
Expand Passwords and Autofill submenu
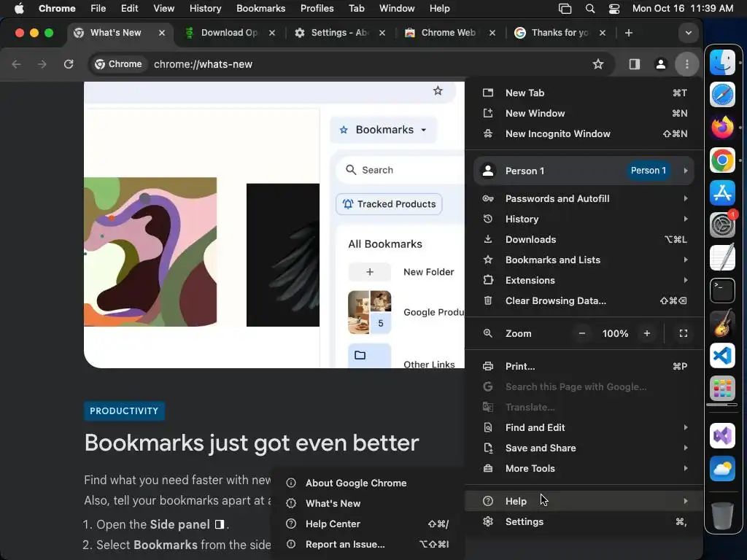584,198
